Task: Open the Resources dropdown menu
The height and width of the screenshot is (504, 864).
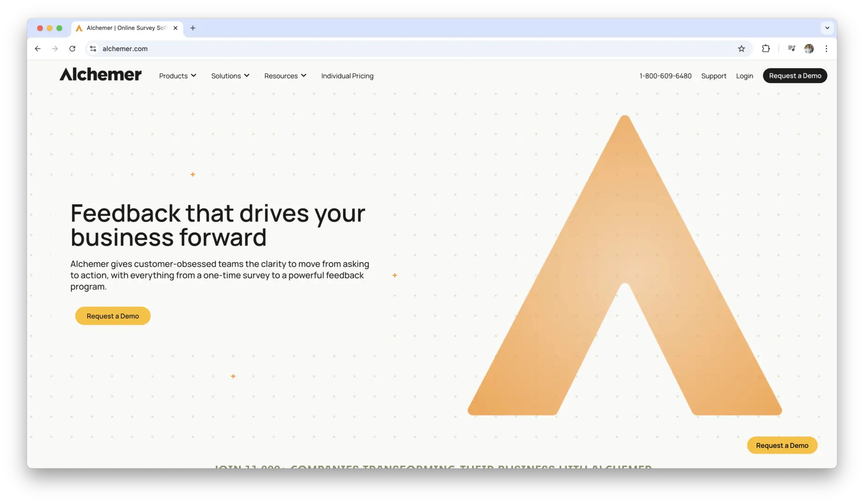Action: coord(285,76)
